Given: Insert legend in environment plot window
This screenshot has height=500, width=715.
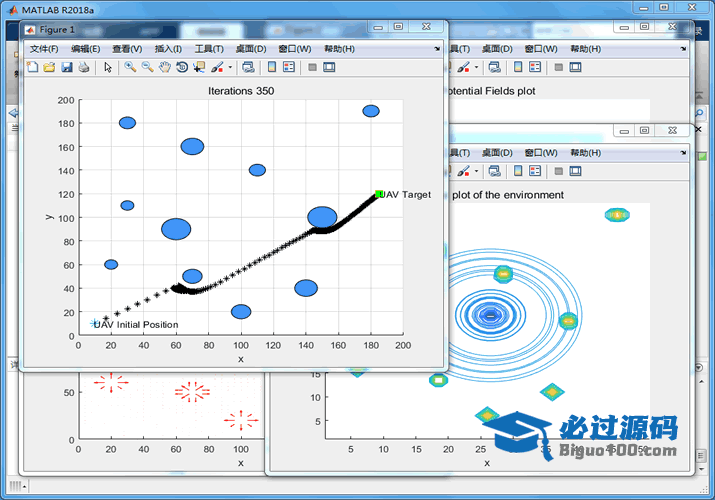Looking at the screenshot, I should coord(535,171).
